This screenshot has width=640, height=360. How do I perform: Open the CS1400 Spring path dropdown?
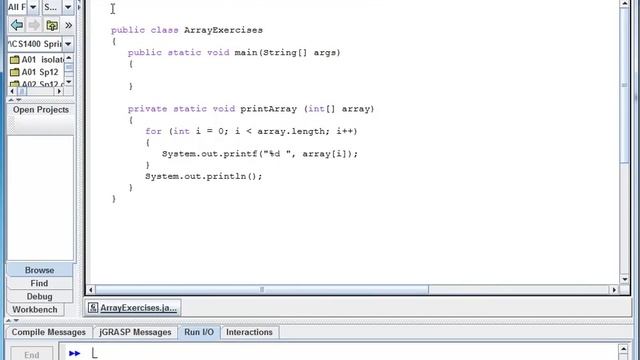(68, 44)
